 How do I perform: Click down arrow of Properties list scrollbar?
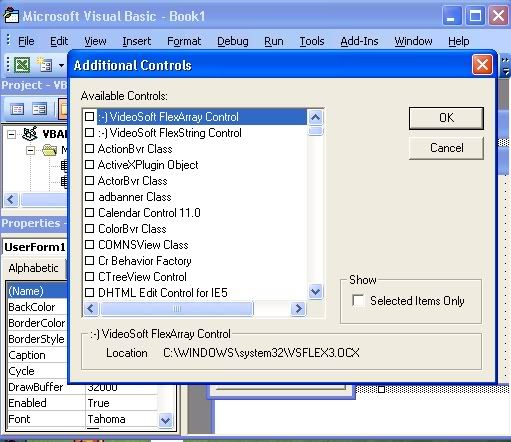(166, 420)
